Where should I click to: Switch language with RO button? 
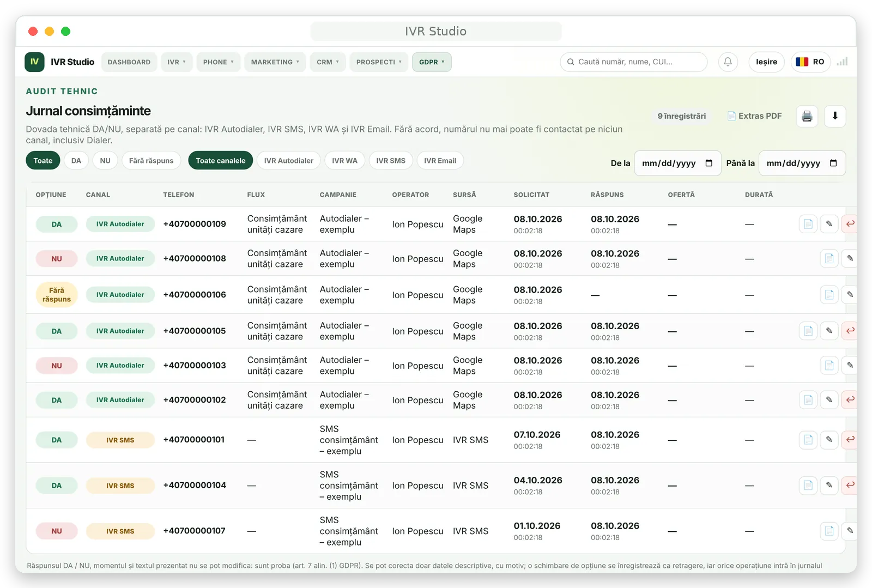point(810,62)
